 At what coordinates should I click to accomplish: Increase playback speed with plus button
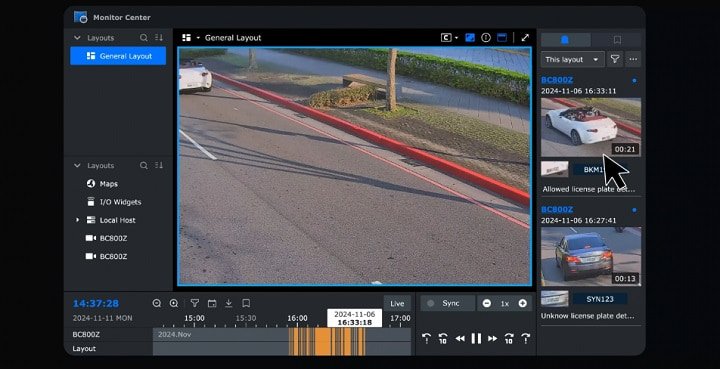(x=523, y=303)
